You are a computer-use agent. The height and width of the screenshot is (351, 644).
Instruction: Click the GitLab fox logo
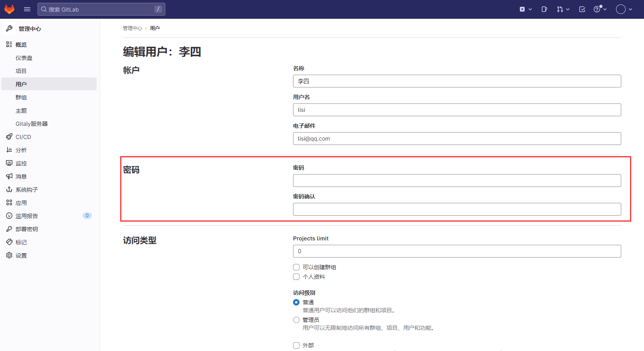tap(10, 9)
